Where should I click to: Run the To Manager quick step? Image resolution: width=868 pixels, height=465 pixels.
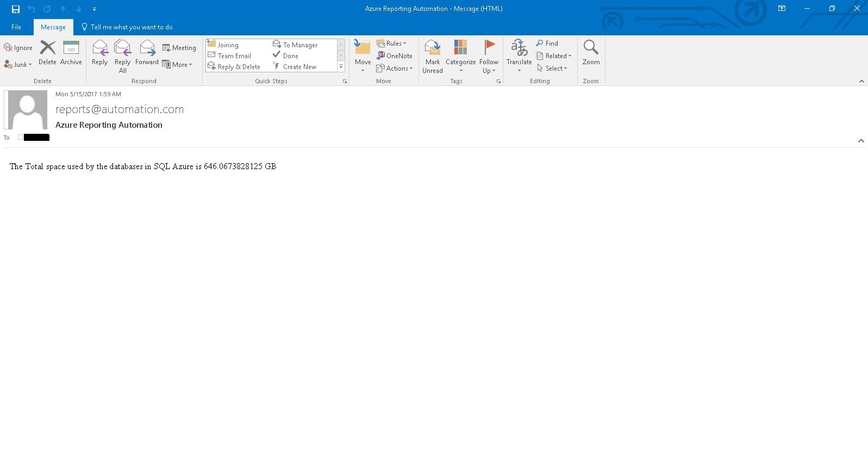pyautogui.click(x=295, y=45)
